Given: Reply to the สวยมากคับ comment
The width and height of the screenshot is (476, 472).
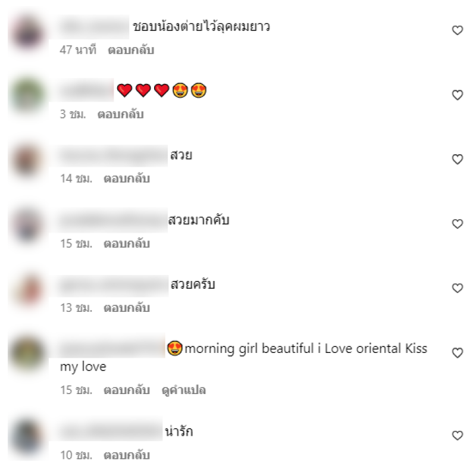Looking at the screenshot, I should [127, 243].
